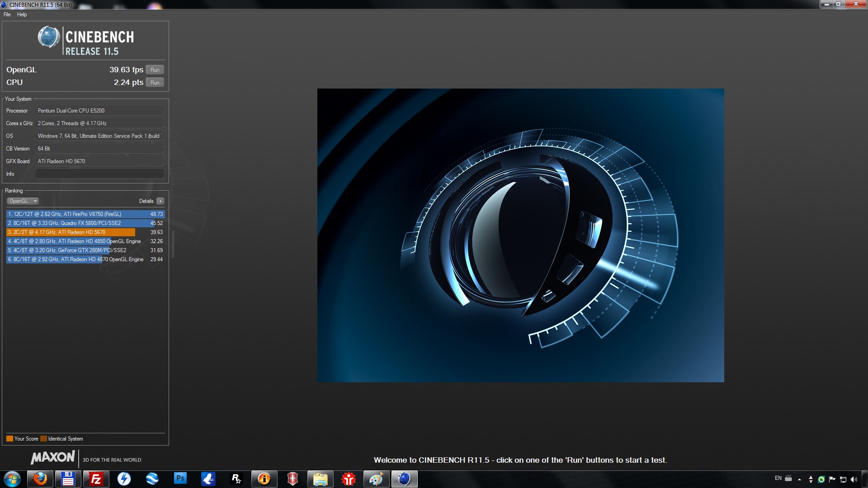Open FileZilla from the taskbar
Screen dimensions: 868x488
tap(96, 479)
